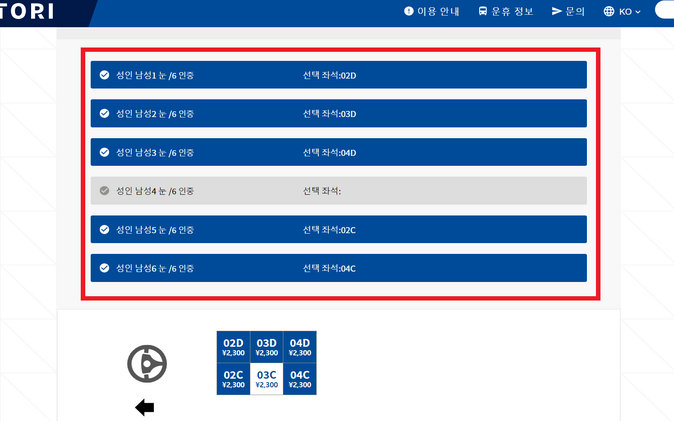Click the info icon beside 이용 안내
This screenshot has height=421, width=674.
[408, 11]
